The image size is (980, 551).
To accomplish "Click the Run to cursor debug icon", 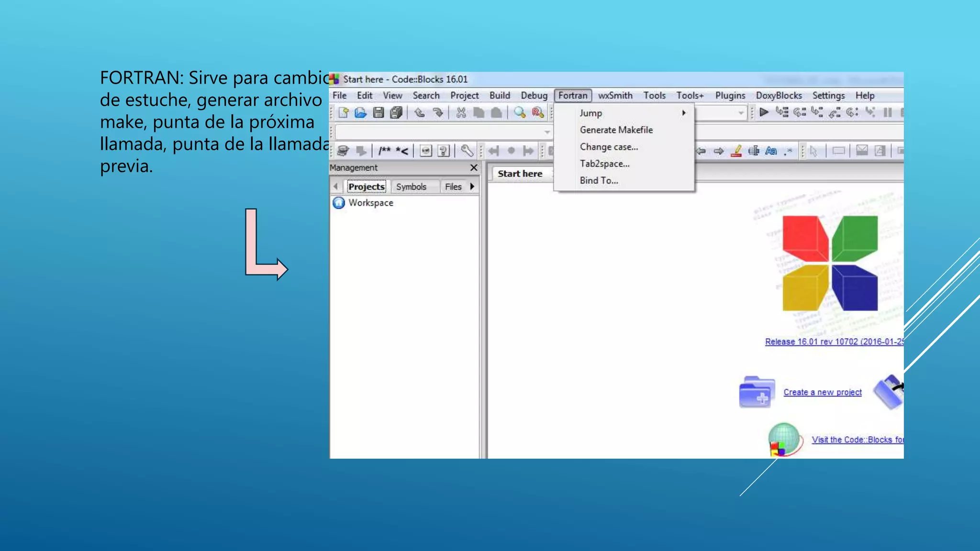I will pyautogui.click(x=782, y=112).
